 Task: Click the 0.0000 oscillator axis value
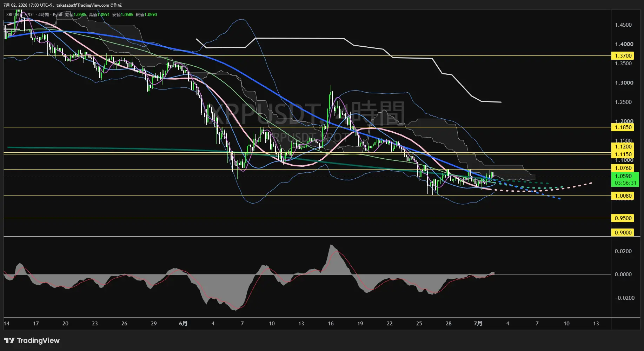pos(623,274)
